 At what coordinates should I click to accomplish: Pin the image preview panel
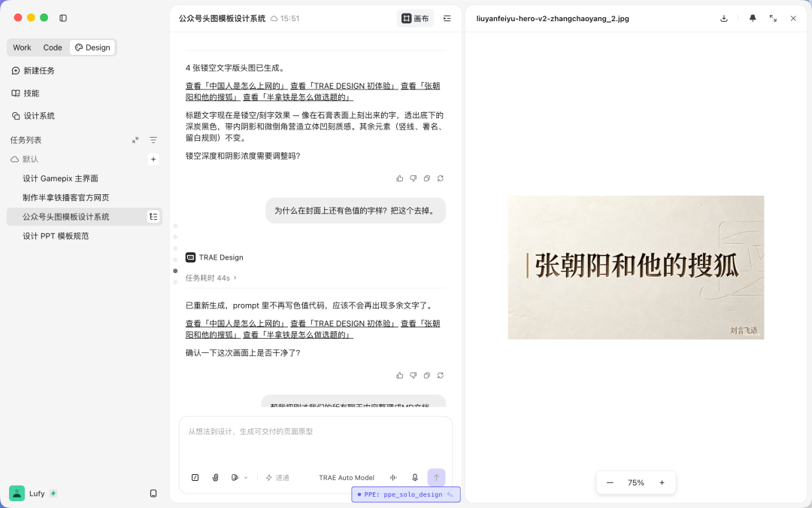click(x=753, y=19)
